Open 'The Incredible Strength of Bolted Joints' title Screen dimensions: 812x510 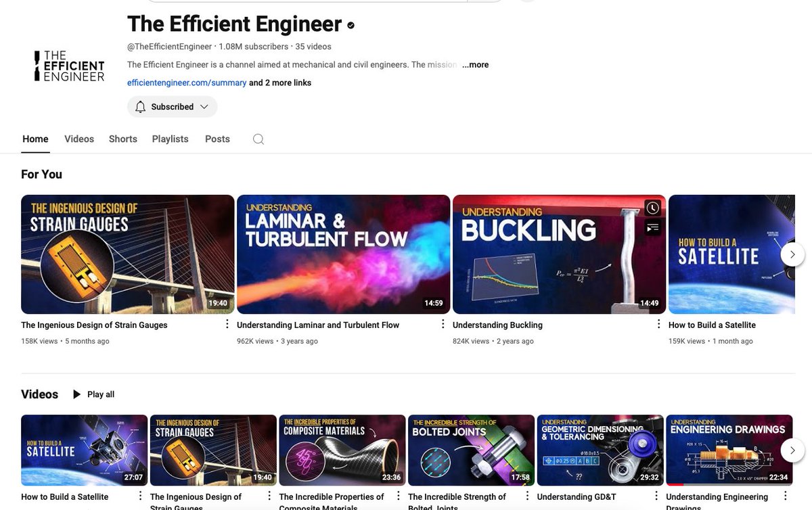(457, 501)
